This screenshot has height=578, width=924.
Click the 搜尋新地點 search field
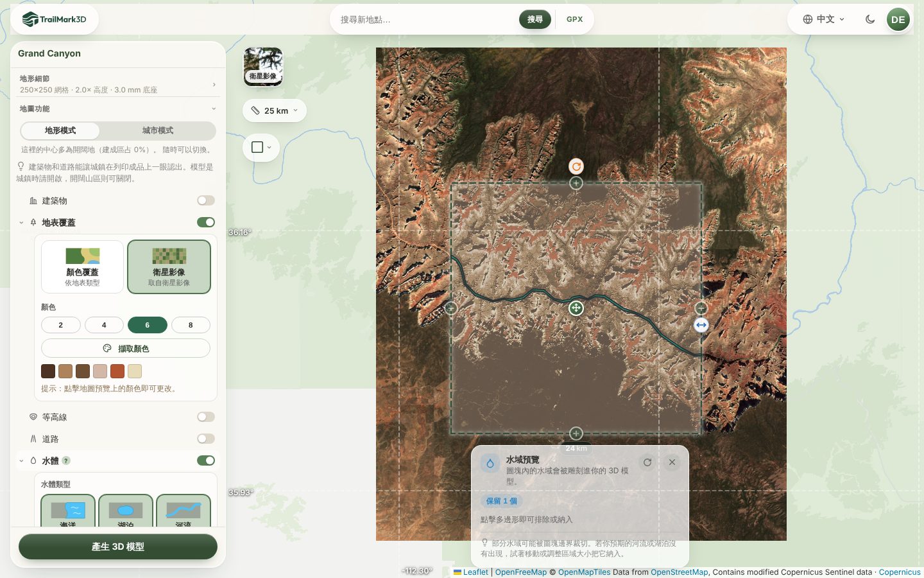pyautogui.click(x=427, y=19)
